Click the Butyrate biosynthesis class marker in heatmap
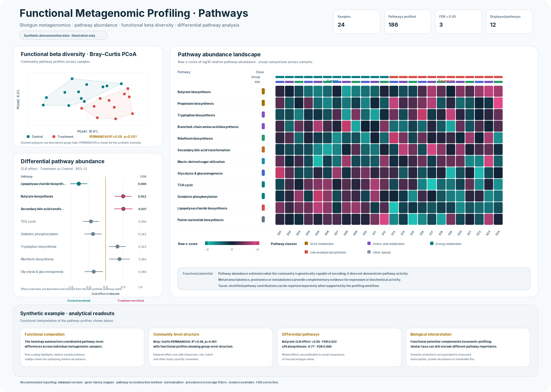551x392 pixels. [x=263, y=91]
